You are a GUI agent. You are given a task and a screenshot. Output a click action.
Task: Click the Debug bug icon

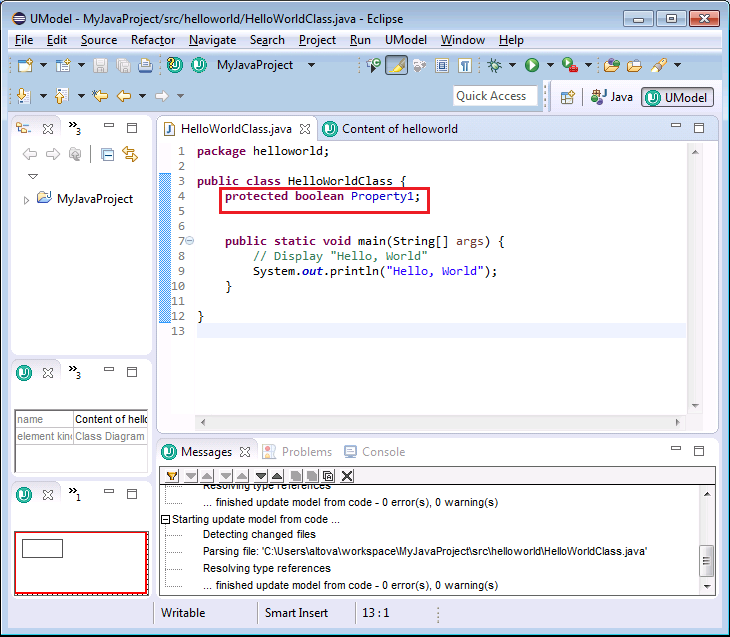click(495, 65)
